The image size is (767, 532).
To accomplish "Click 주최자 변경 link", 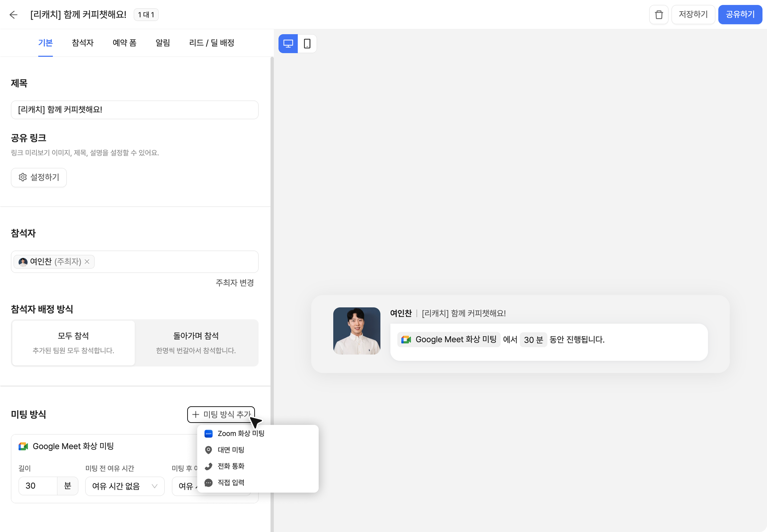I will tap(235, 283).
